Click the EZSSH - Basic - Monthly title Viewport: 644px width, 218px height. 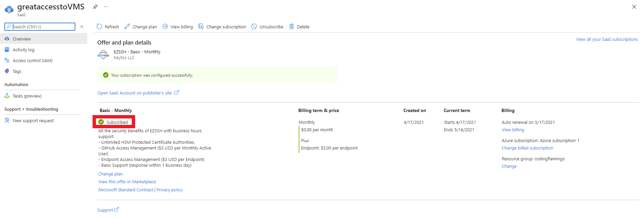(137, 52)
